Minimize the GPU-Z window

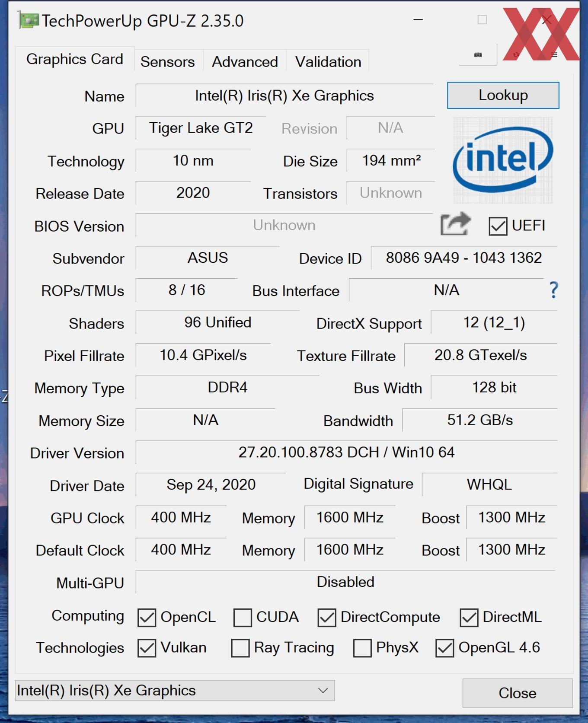pos(418,20)
